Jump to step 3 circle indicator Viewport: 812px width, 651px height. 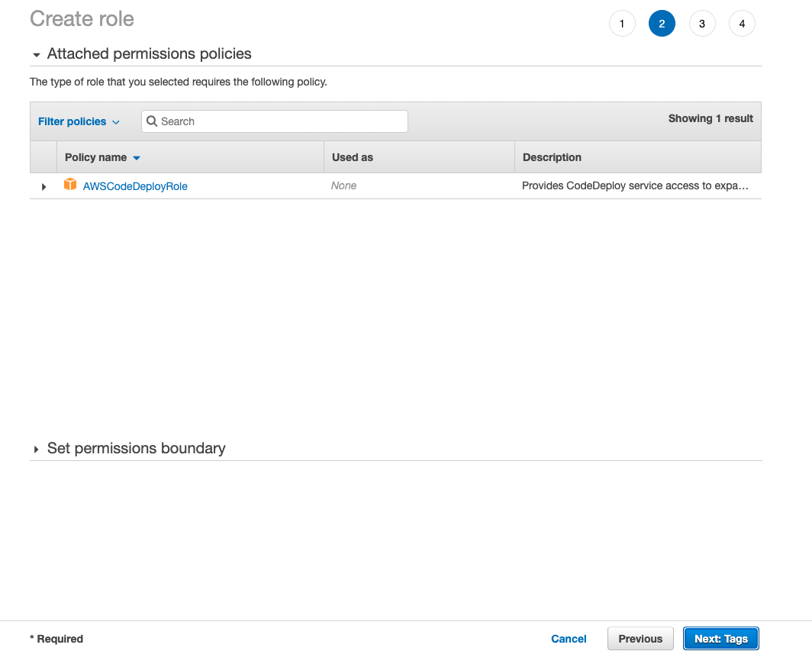701,24
